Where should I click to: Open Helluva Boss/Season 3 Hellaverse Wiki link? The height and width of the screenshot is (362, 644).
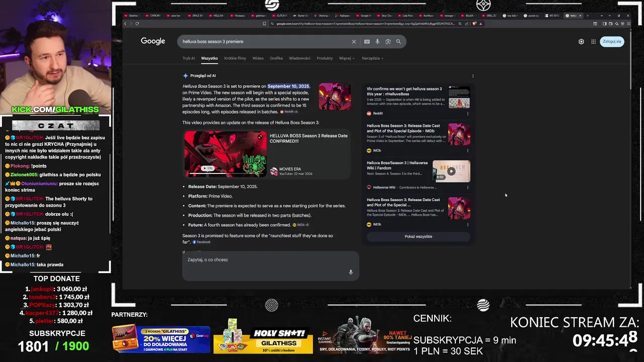(397, 165)
